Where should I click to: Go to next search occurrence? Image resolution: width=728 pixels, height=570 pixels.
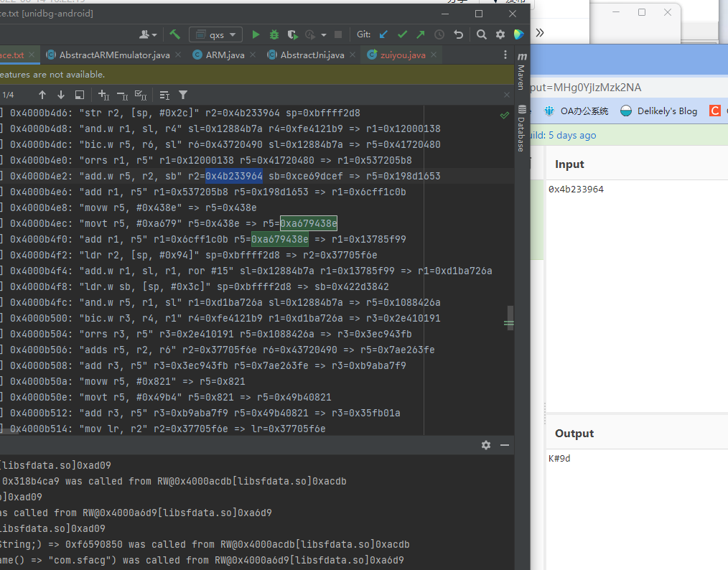[61, 95]
